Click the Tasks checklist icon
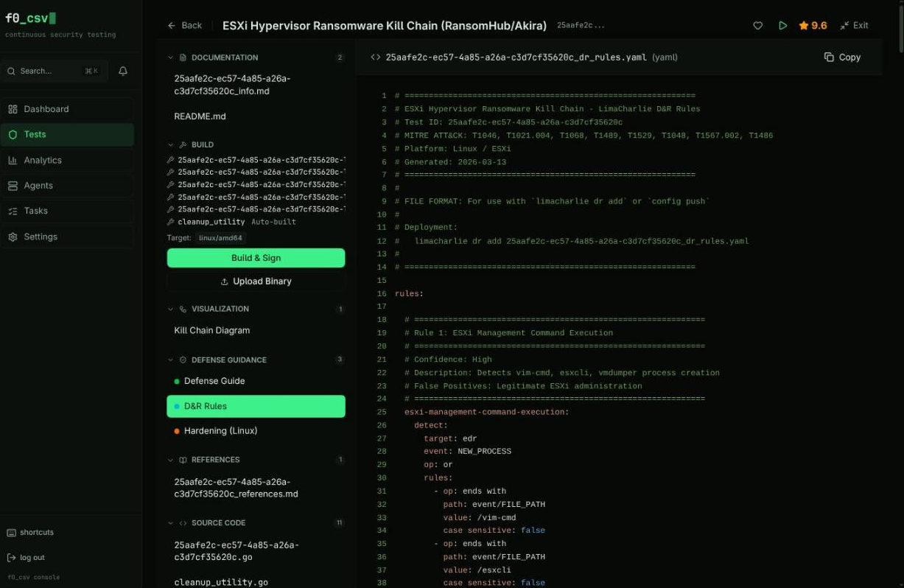The width and height of the screenshot is (904, 588). 13,211
